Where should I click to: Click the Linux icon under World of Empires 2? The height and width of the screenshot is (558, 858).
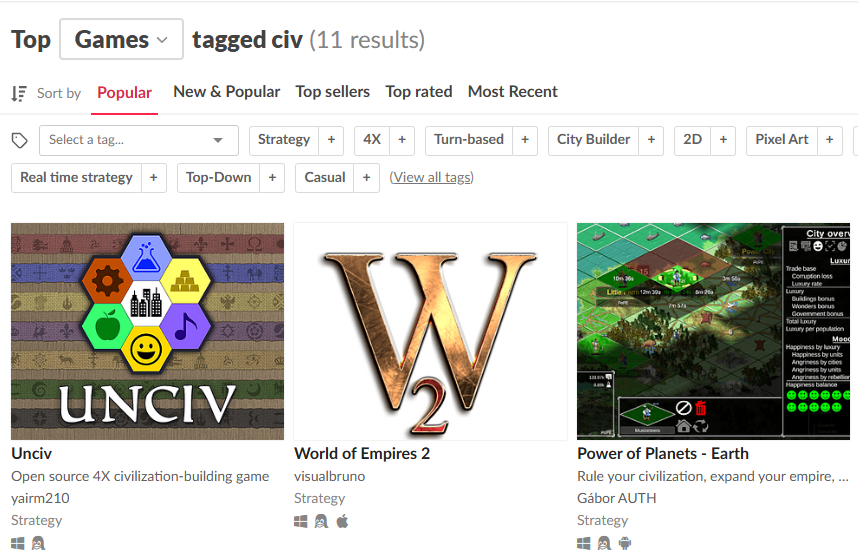tap(321, 521)
